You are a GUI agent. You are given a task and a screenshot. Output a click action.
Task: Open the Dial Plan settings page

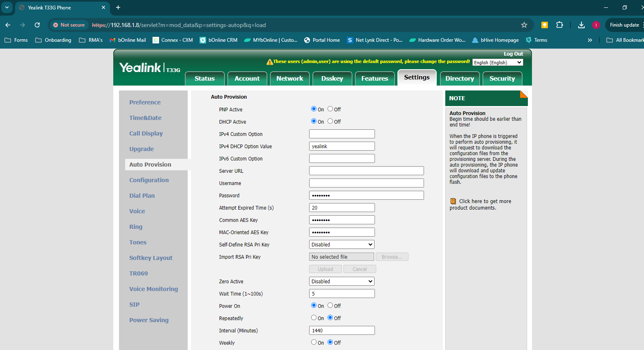coord(142,196)
